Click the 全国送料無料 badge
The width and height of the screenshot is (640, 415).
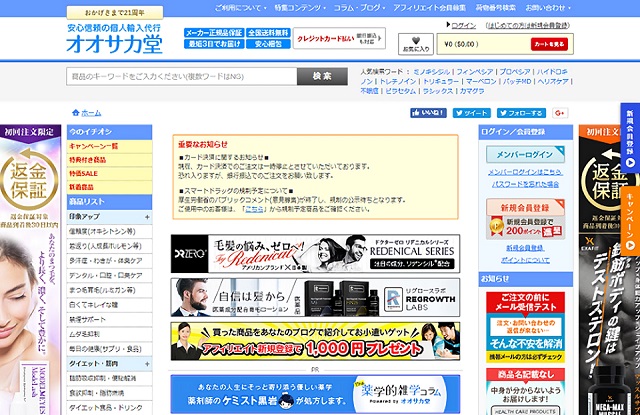click(x=268, y=33)
